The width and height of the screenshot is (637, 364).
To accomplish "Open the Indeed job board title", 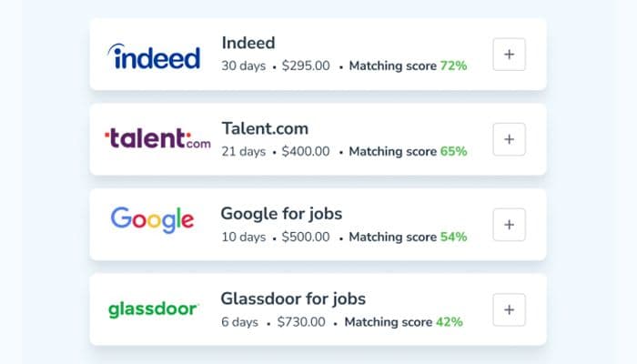I will pos(248,43).
